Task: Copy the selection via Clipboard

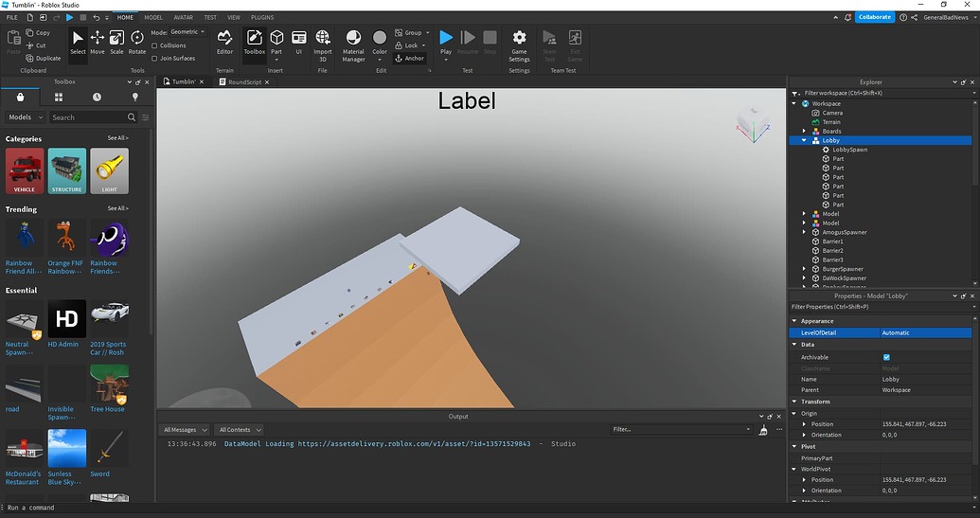Action: [38, 32]
